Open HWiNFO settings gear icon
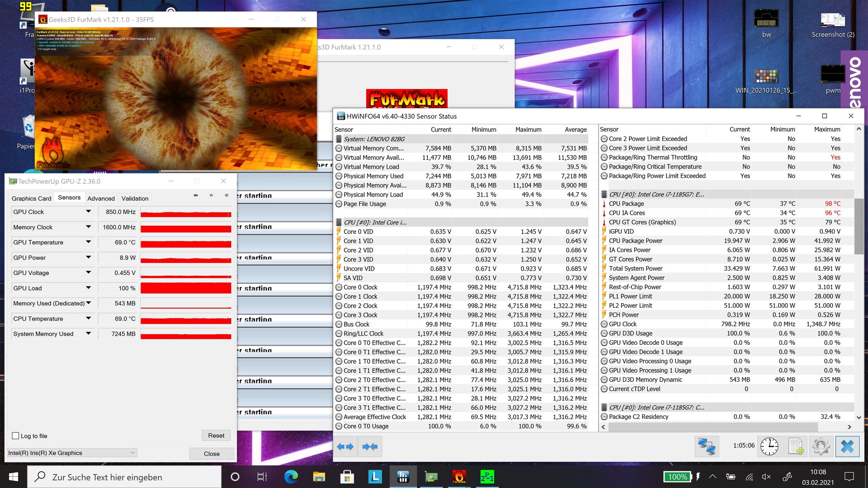This screenshot has width=868, height=488. click(821, 446)
